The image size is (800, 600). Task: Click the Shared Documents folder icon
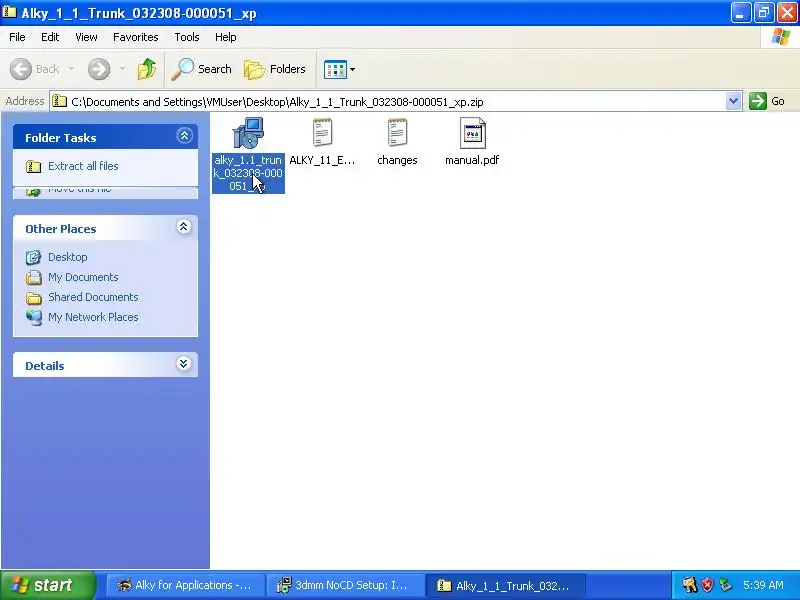point(34,297)
